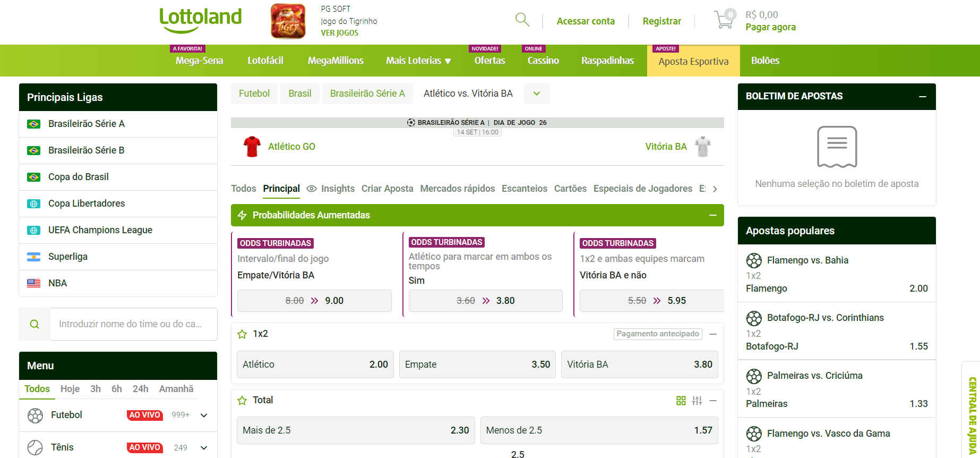Click the Vitória BA white jersey icon
Image resolution: width=980 pixels, height=458 pixels.
[x=703, y=147]
